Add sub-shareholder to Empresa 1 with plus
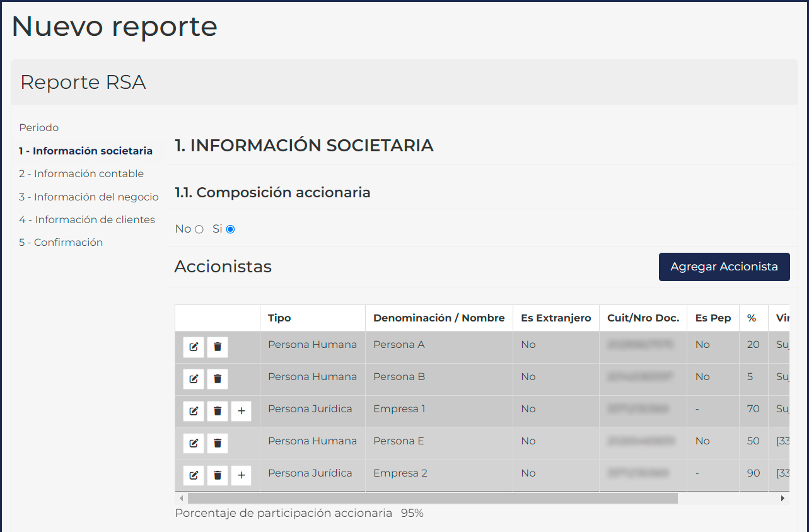The height and width of the screenshot is (532, 809). tap(241, 411)
